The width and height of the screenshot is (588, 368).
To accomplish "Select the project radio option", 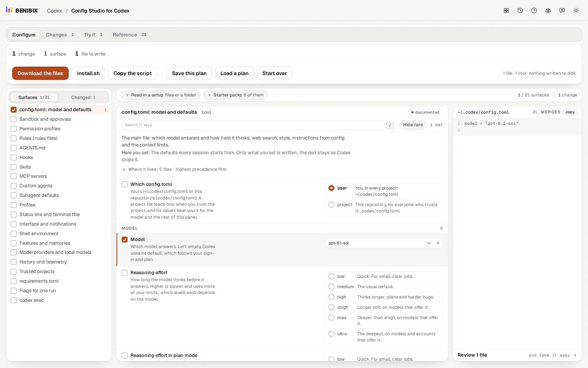I will 331,205.
